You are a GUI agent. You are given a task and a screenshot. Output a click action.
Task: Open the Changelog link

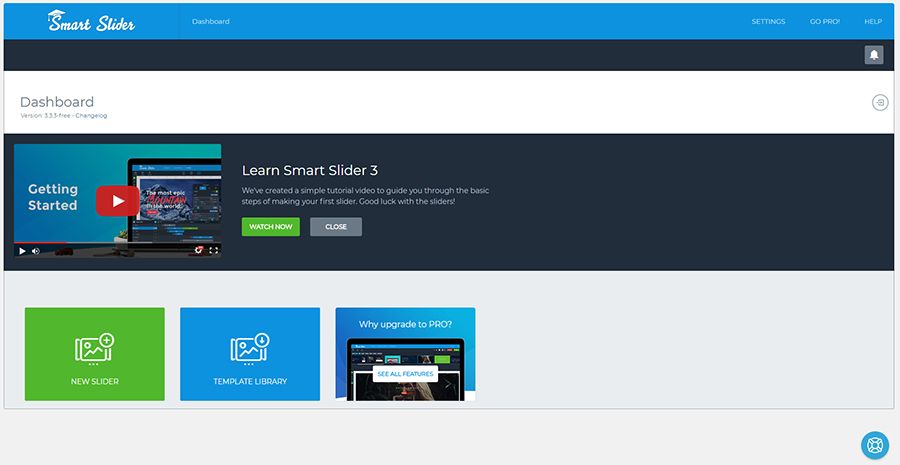click(x=91, y=115)
